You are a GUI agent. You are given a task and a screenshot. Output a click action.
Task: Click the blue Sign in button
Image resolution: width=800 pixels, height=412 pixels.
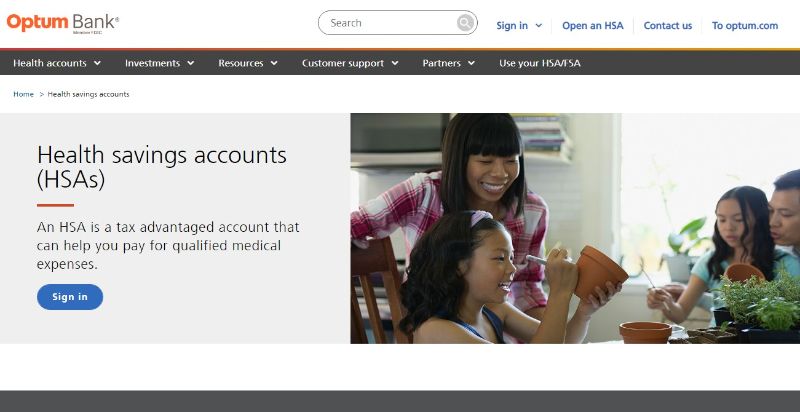(x=70, y=297)
